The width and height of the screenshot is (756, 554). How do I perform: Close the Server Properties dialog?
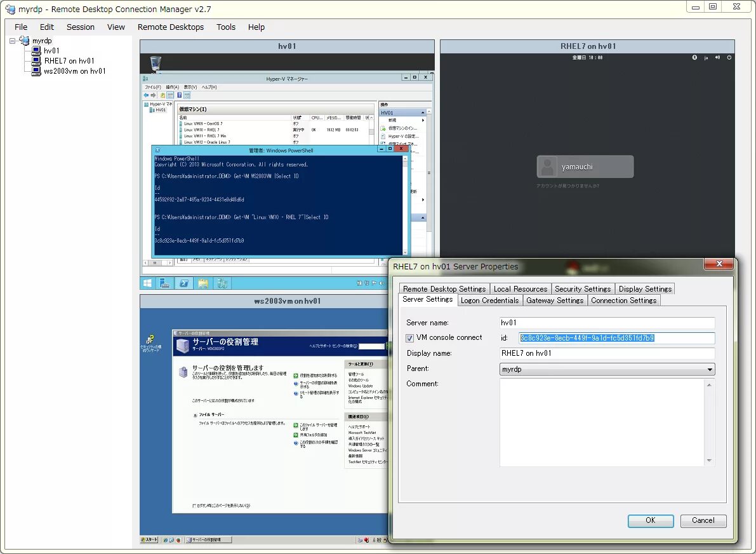tap(719, 264)
